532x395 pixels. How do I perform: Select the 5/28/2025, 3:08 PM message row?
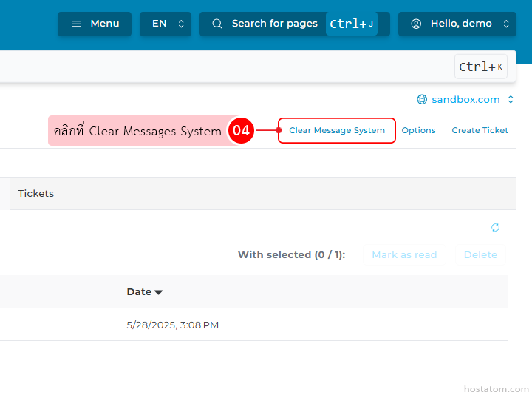tap(173, 325)
